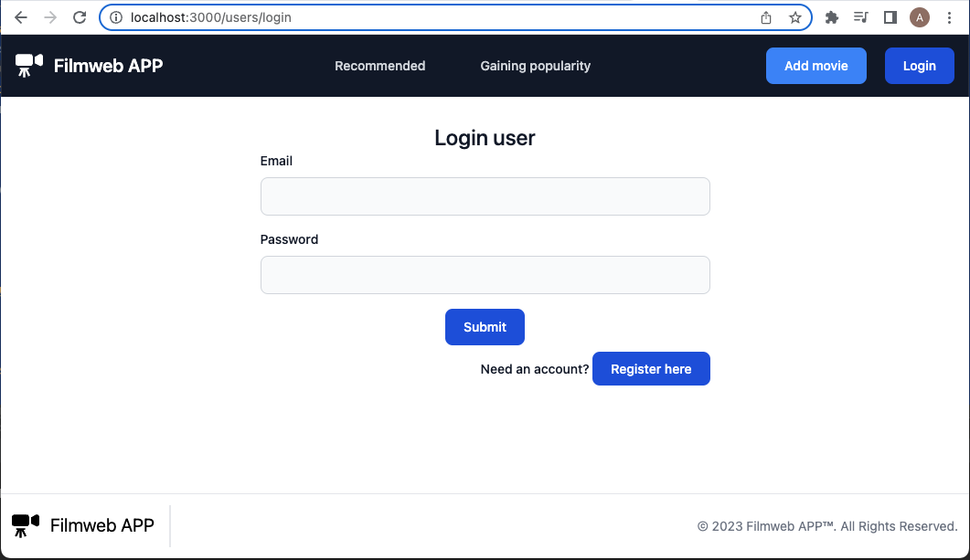The image size is (970, 560).
Task: Click the 'Need an account?' text
Action: click(x=535, y=369)
